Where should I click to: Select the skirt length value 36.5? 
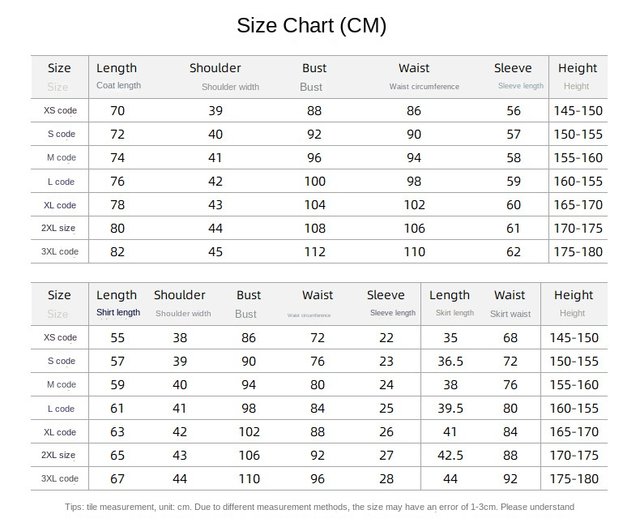[450, 361]
